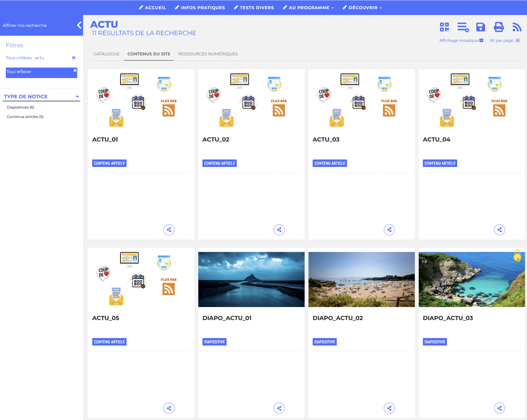
Task: Expand the Découvrir menu
Action: point(362,8)
